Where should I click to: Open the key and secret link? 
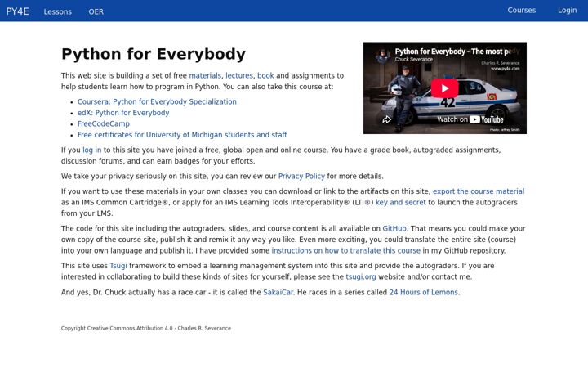(400, 202)
